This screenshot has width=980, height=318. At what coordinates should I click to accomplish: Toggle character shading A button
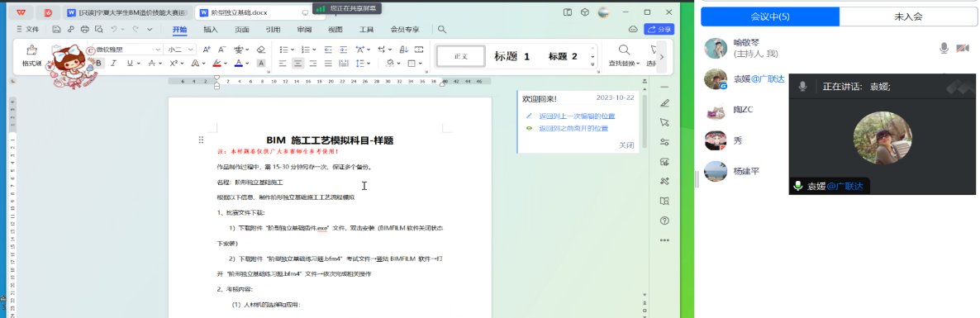coord(261,63)
